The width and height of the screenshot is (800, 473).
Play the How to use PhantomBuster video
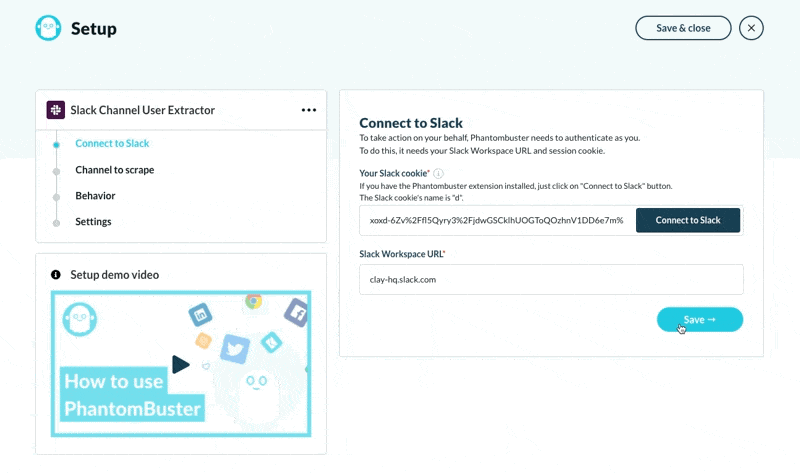tap(181, 364)
